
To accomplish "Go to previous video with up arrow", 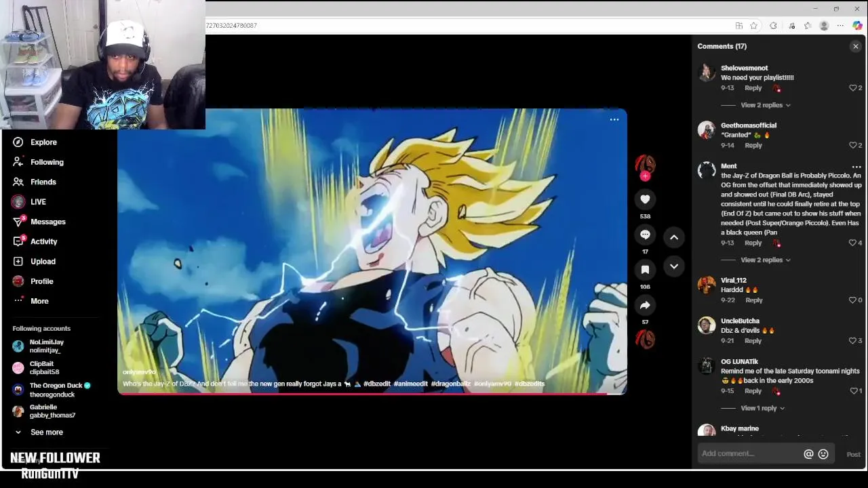I will tap(674, 237).
